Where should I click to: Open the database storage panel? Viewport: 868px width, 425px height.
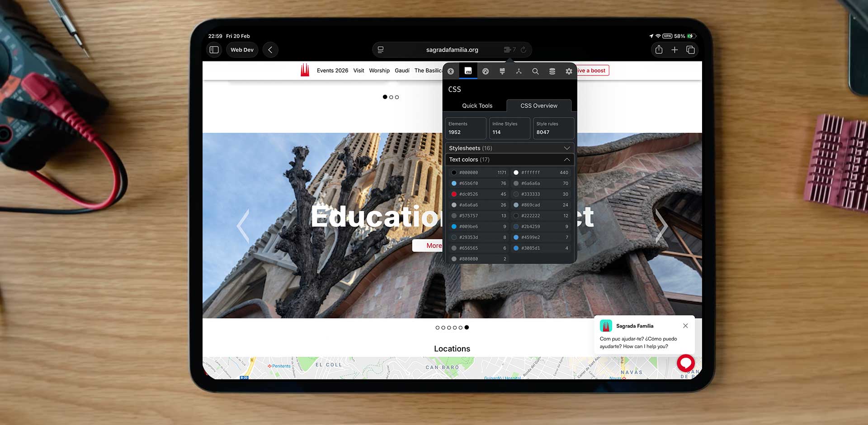[x=552, y=71]
